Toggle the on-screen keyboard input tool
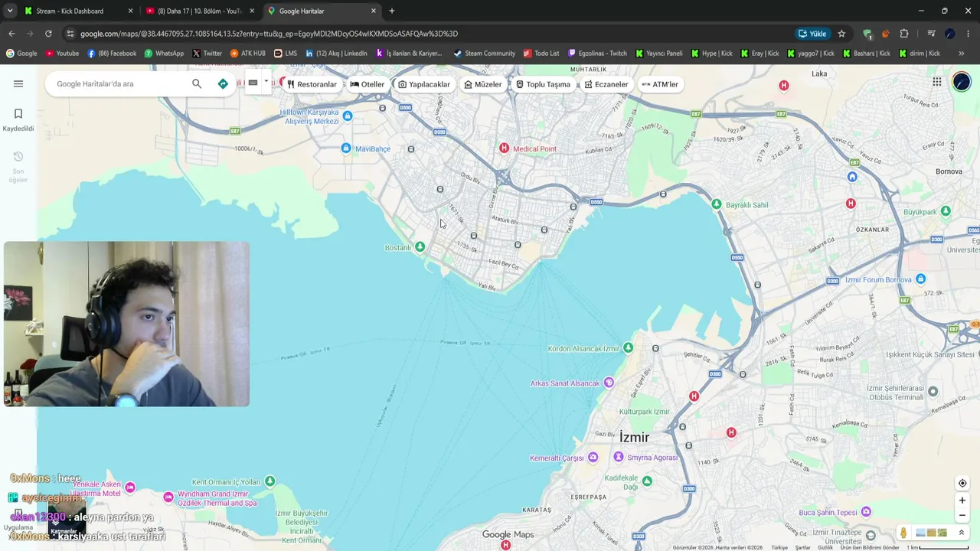This screenshot has width=980, height=551. tap(253, 83)
